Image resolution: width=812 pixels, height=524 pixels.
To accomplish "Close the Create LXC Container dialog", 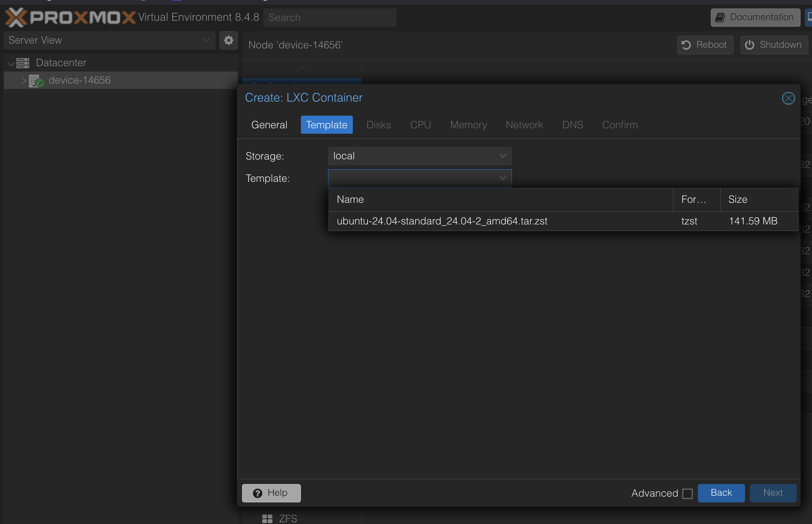I will (788, 98).
